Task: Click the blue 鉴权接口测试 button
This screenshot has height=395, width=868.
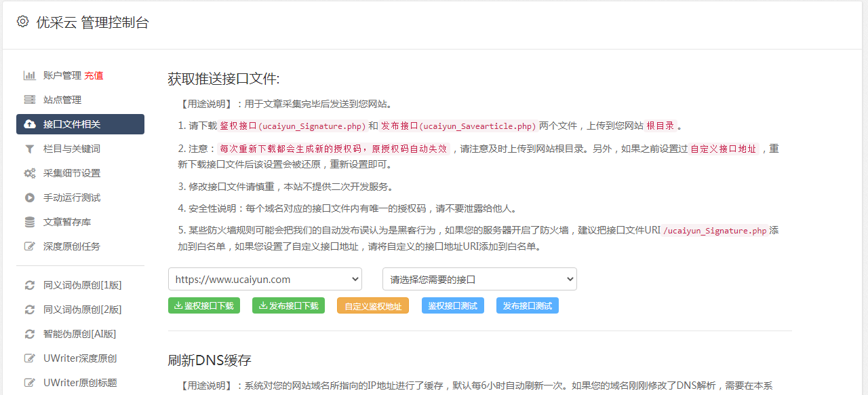Action: (x=453, y=305)
